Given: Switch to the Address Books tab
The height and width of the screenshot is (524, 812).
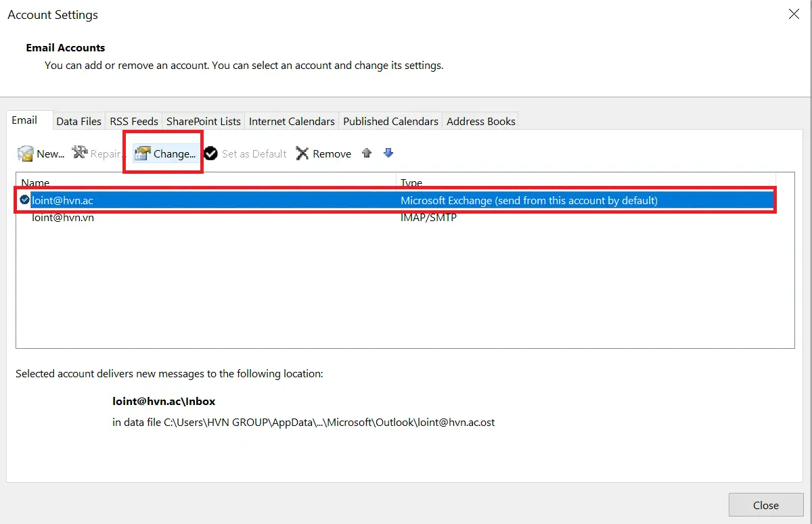Looking at the screenshot, I should [x=480, y=121].
